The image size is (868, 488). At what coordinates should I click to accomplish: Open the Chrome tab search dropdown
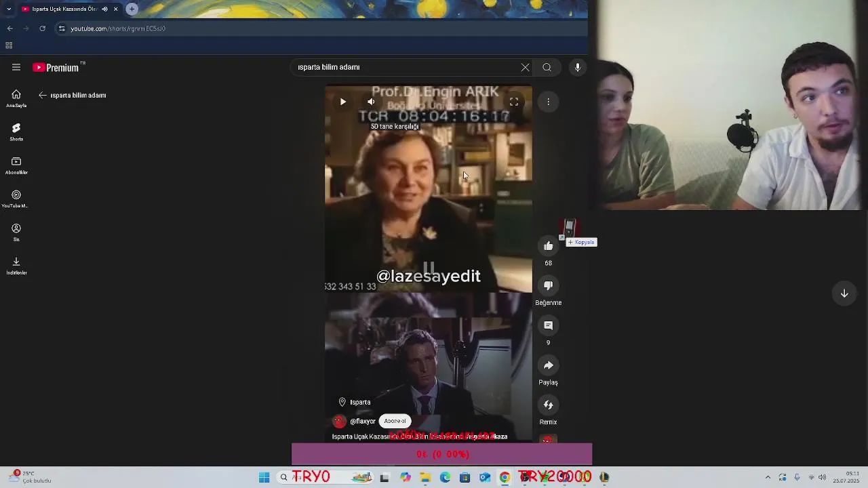pyautogui.click(x=8, y=9)
